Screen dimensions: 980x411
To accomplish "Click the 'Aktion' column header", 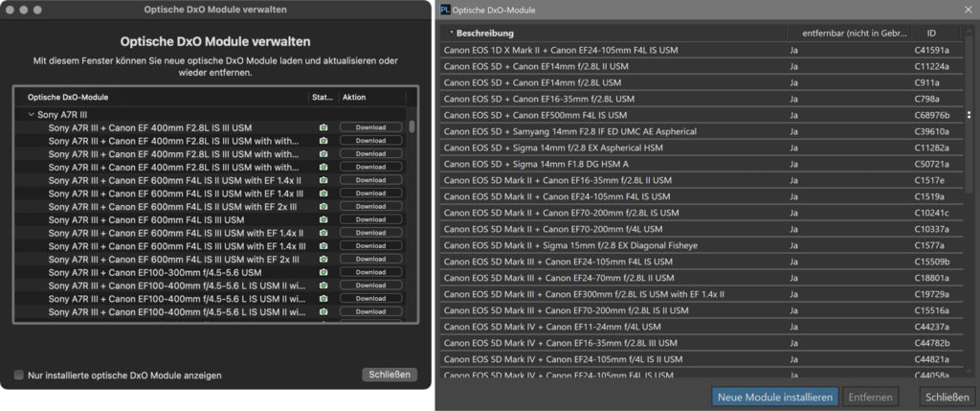I will [x=354, y=97].
